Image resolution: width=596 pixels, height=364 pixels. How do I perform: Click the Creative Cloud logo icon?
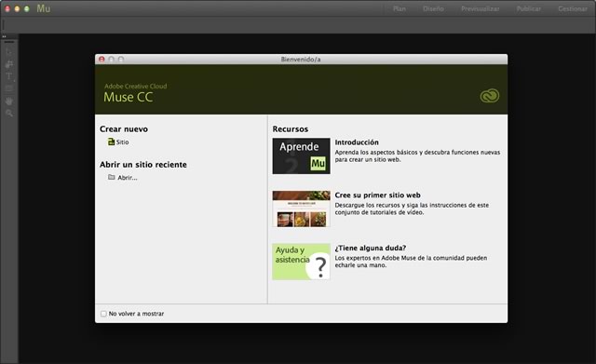tap(490, 96)
